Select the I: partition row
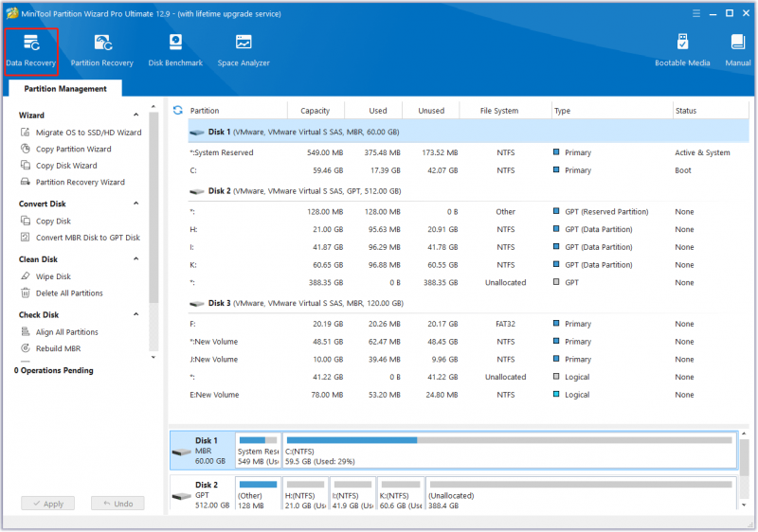Viewport: 758px width, 532px height. tap(468, 247)
